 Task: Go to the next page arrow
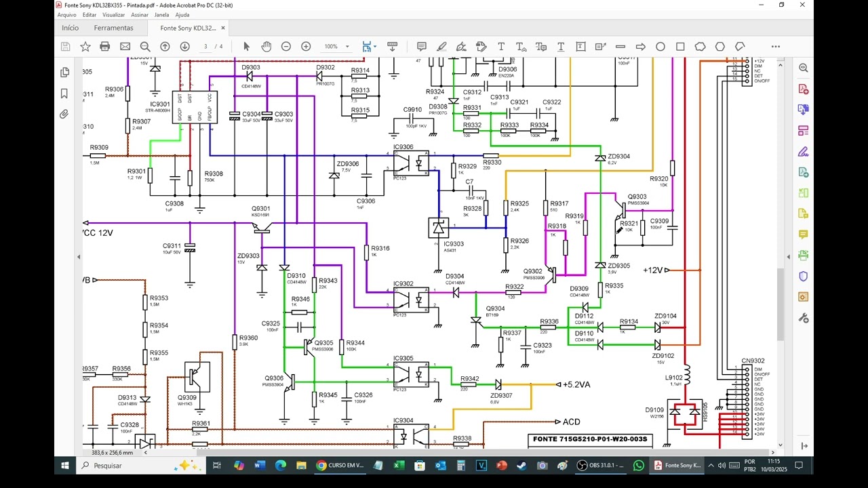pos(184,47)
